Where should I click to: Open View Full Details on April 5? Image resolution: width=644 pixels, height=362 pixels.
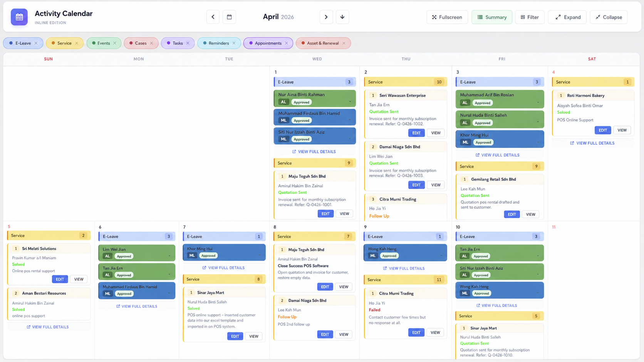pos(48,327)
